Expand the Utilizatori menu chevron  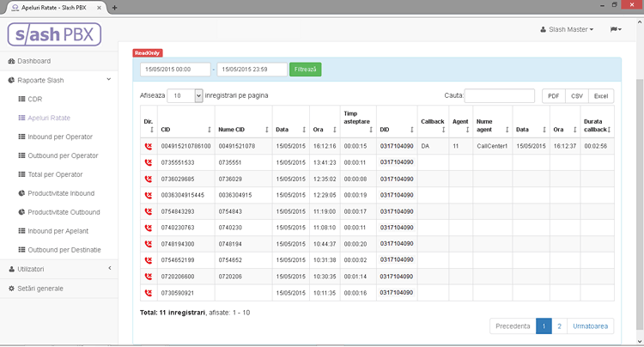coord(110,268)
